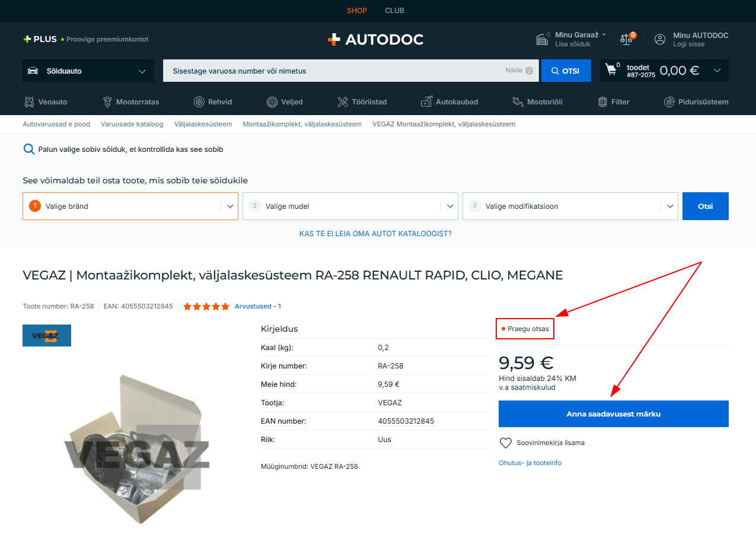Open the Mootoriõli category

(537, 101)
